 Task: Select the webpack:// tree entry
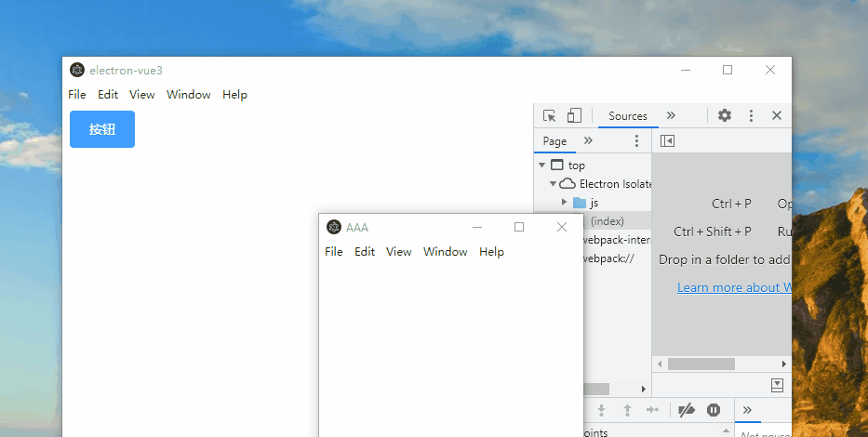tap(609, 258)
